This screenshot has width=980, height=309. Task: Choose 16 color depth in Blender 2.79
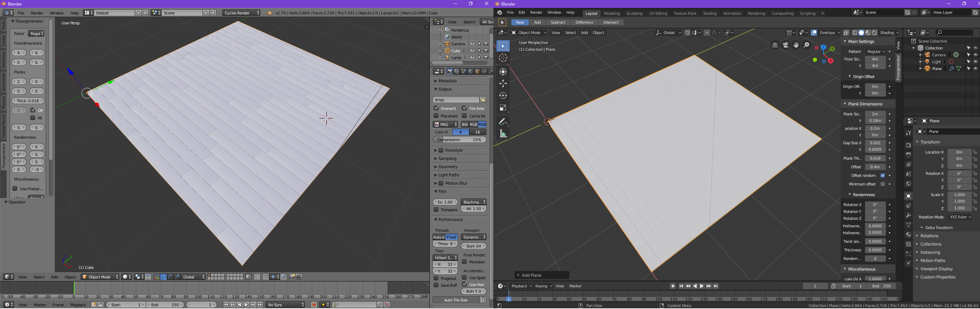[477, 132]
